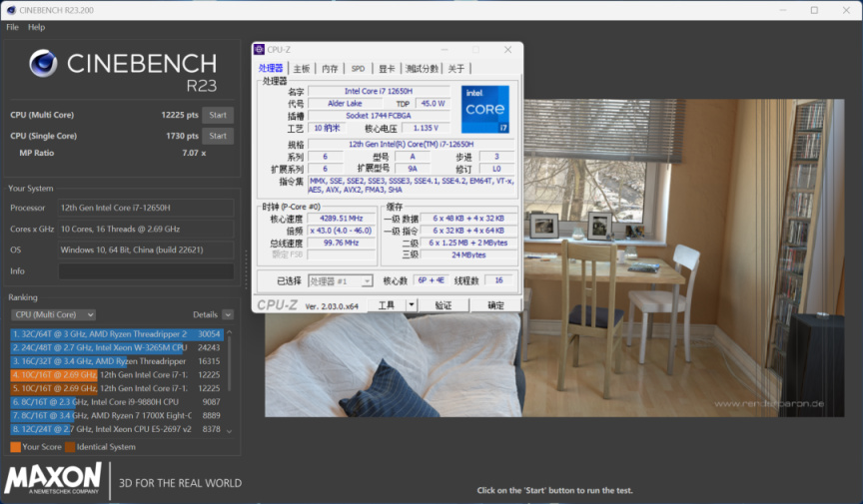Click the 24 MBytes level 3 cache value
This screenshot has width=863, height=504.
pos(468,254)
